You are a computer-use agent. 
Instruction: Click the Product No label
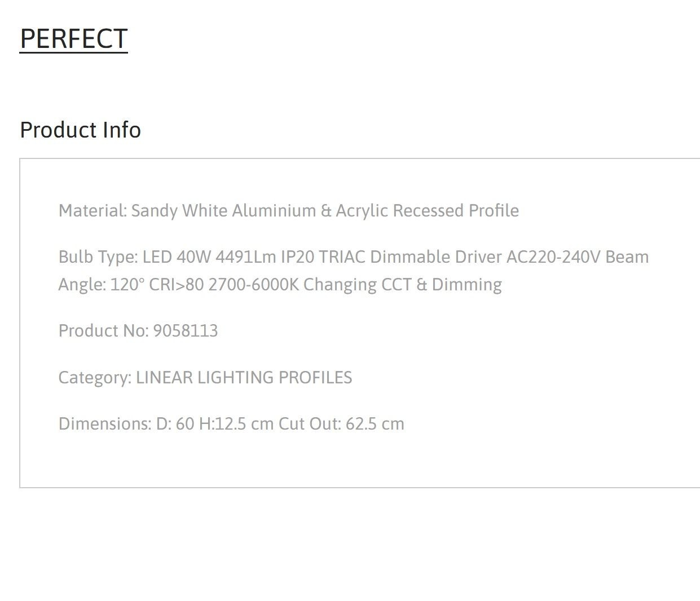tap(103, 330)
